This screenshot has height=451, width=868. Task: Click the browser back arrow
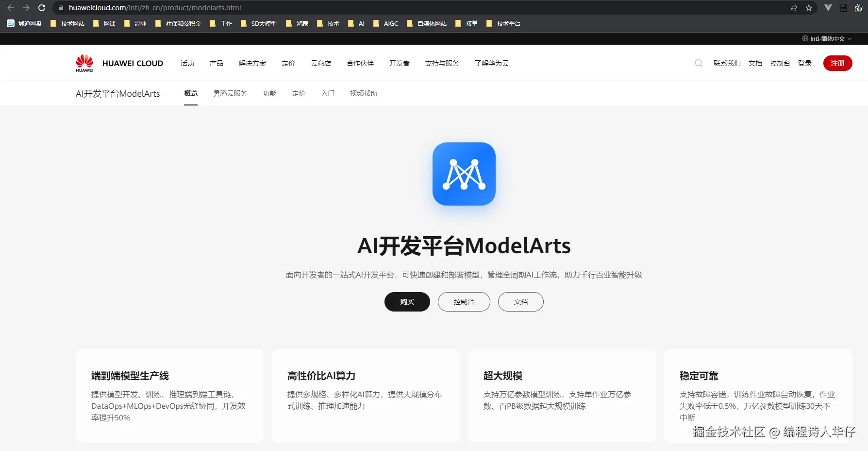[11, 8]
